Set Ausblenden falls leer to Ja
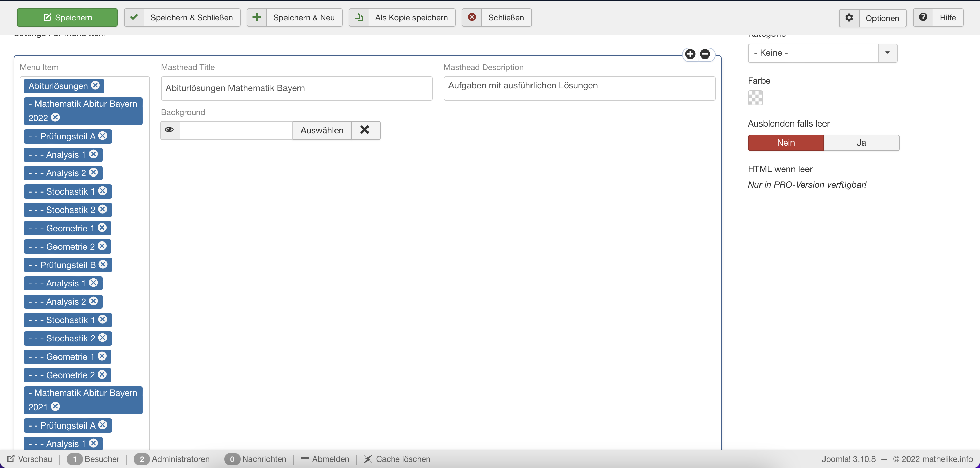The image size is (980, 468). click(x=861, y=143)
